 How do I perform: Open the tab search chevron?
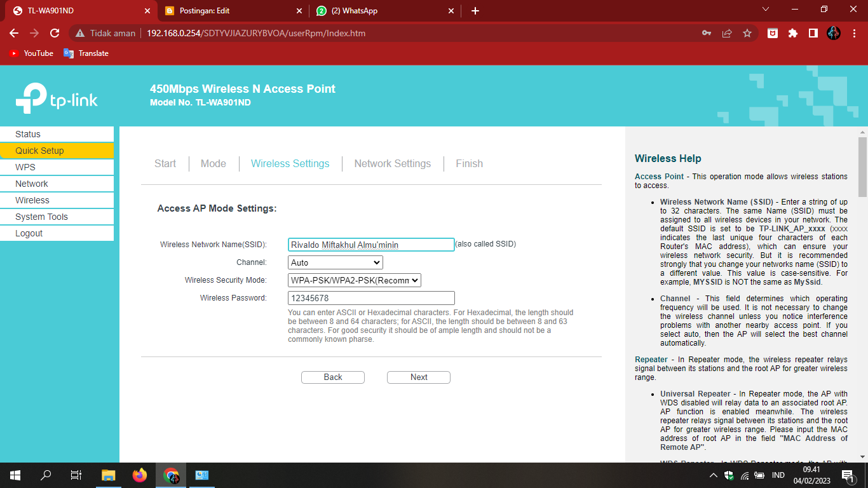pyautogui.click(x=766, y=9)
